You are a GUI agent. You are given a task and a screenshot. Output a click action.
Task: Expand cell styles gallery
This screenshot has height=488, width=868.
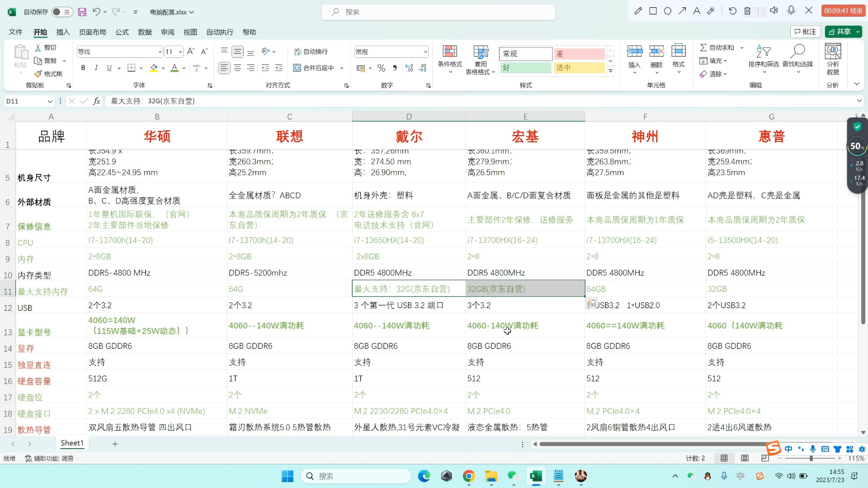tap(610, 71)
